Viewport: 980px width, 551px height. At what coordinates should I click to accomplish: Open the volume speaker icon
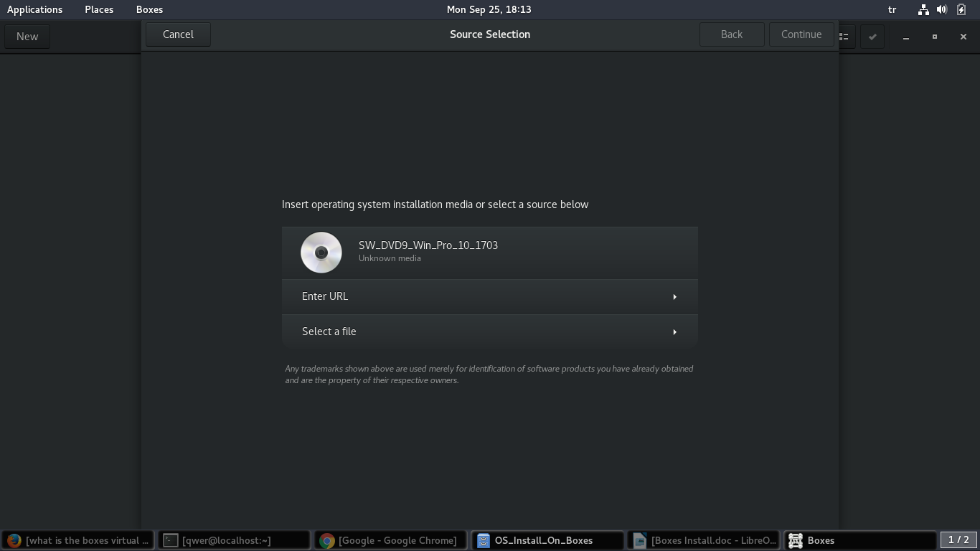coord(942,9)
